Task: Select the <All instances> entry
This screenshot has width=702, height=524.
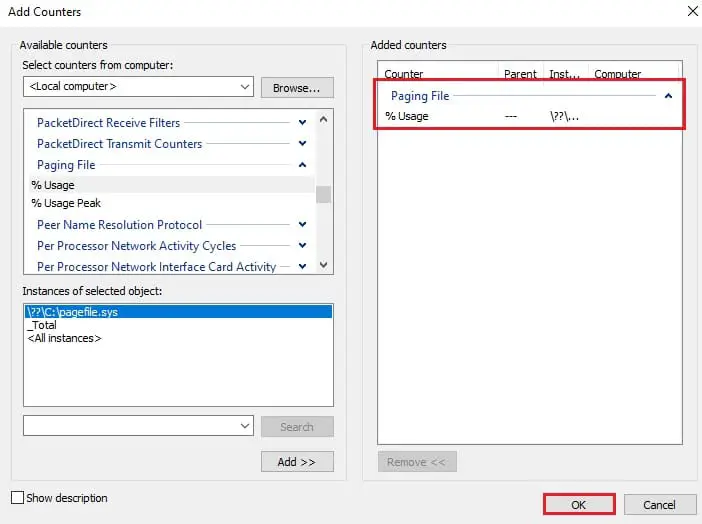Action: (x=178, y=338)
